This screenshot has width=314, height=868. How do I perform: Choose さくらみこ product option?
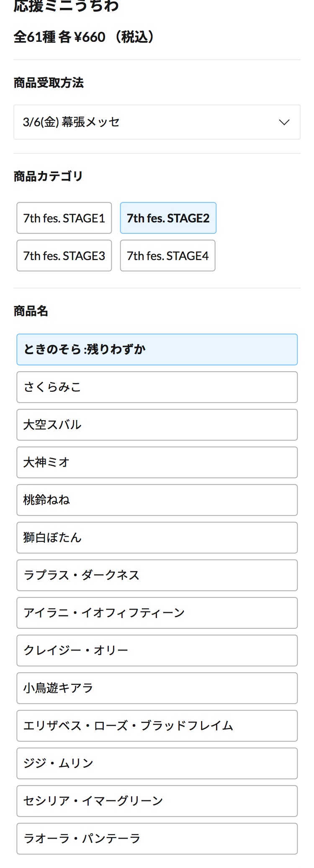tap(157, 387)
